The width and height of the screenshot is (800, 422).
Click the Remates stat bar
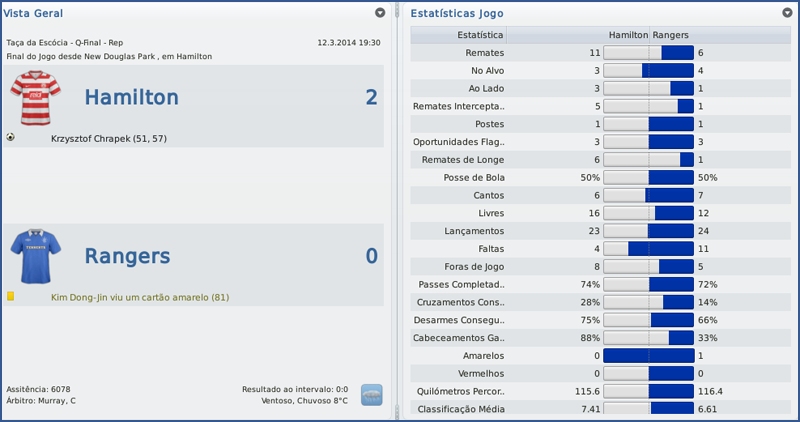649,52
